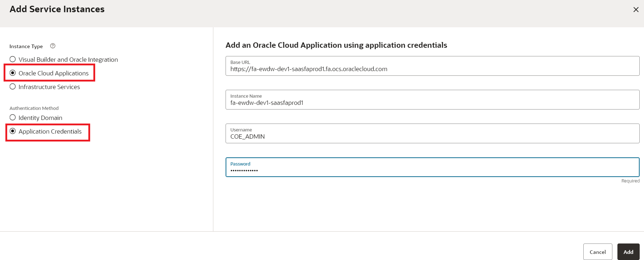Viewport: 644px width, 260px height.
Task: Click the Identity Domain label text
Action: tap(40, 118)
